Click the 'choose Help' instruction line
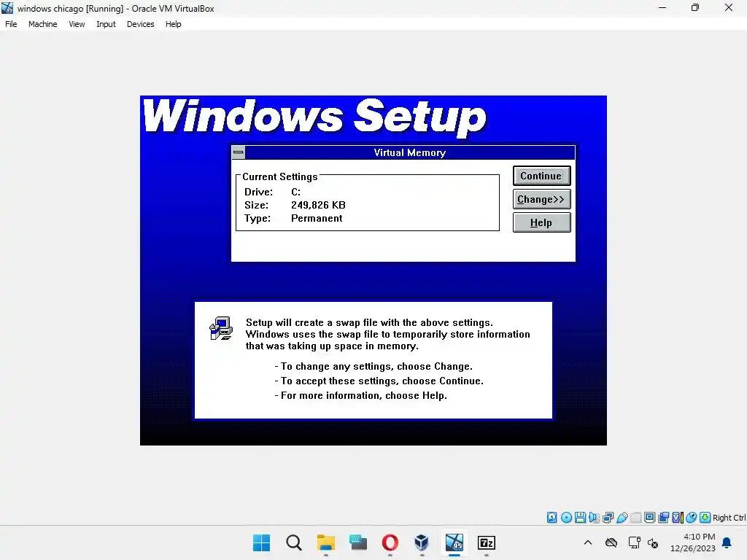 tap(360, 395)
